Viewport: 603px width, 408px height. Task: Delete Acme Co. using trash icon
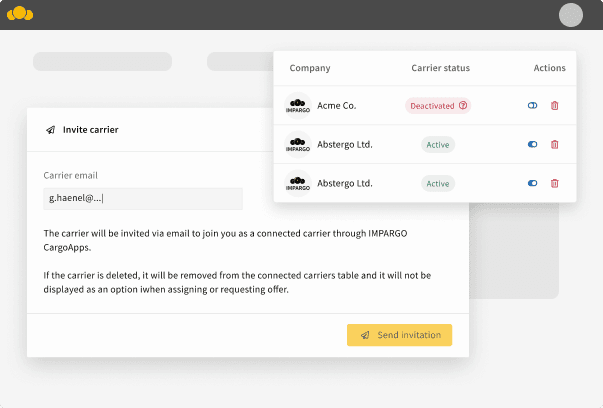555,105
